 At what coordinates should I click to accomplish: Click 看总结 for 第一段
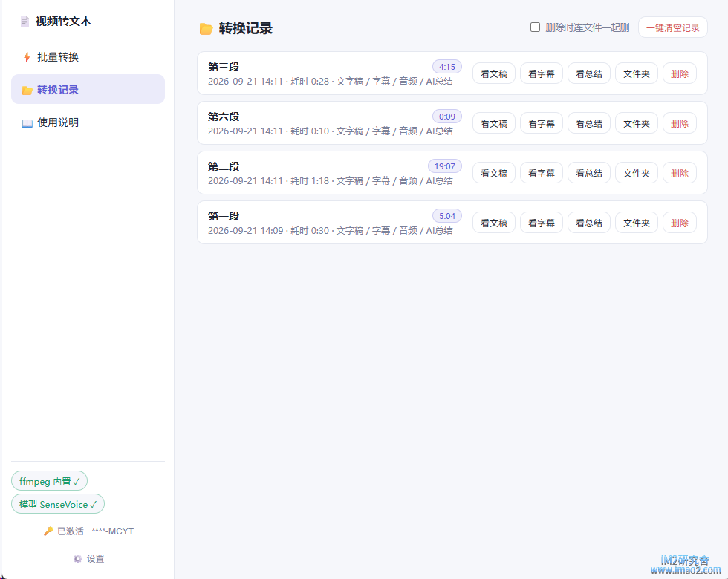(x=588, y=222)
